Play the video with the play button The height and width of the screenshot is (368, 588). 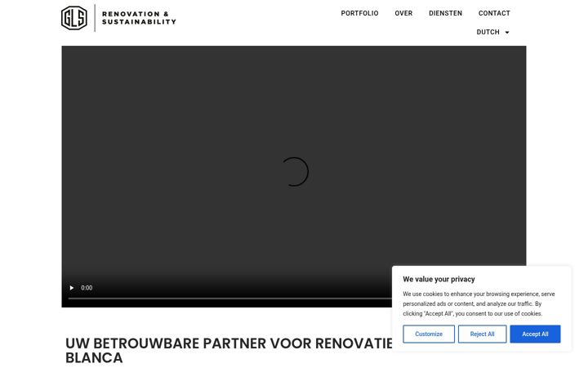(72, 288)
